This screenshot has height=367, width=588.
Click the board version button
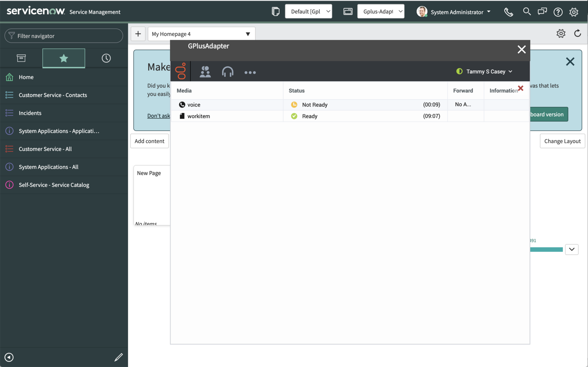click(x=549, y=114)
